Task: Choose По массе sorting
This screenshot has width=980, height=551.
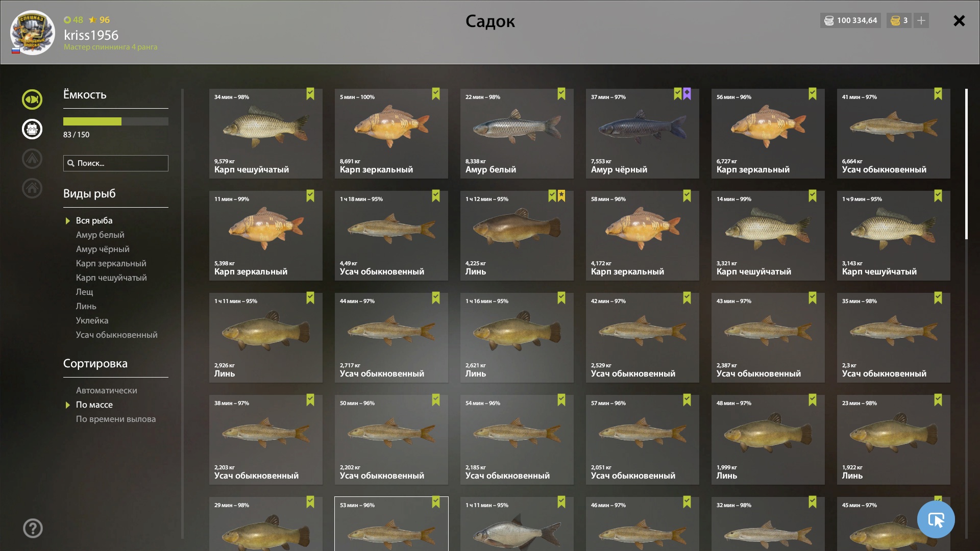Action: point(94,405)
